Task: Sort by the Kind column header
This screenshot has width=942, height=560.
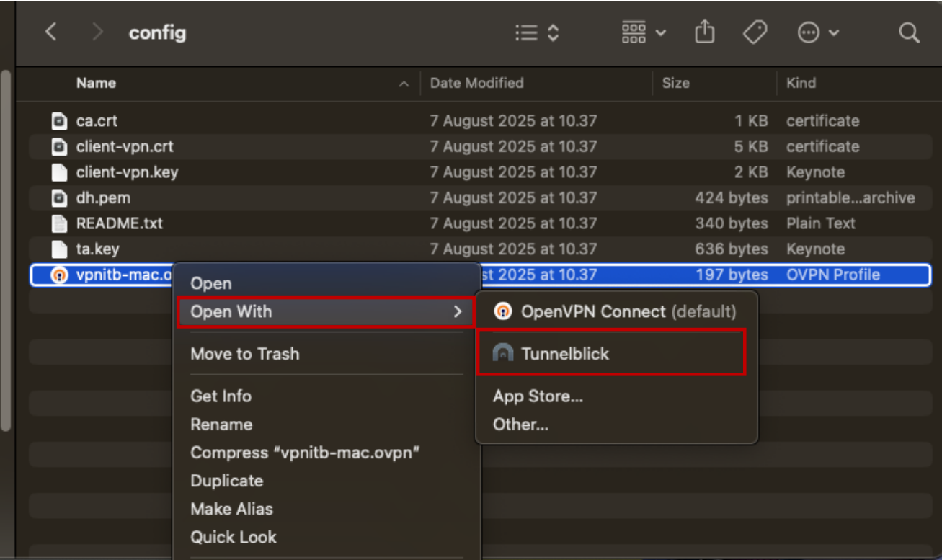Action: pyautogui.click(x=801, y=83)
